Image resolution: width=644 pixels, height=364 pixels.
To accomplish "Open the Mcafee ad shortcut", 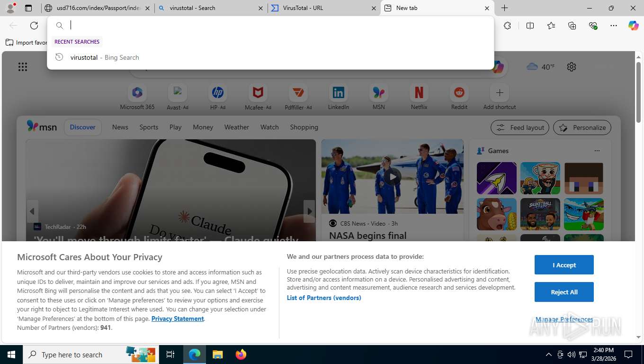I will tap(258, 98).
